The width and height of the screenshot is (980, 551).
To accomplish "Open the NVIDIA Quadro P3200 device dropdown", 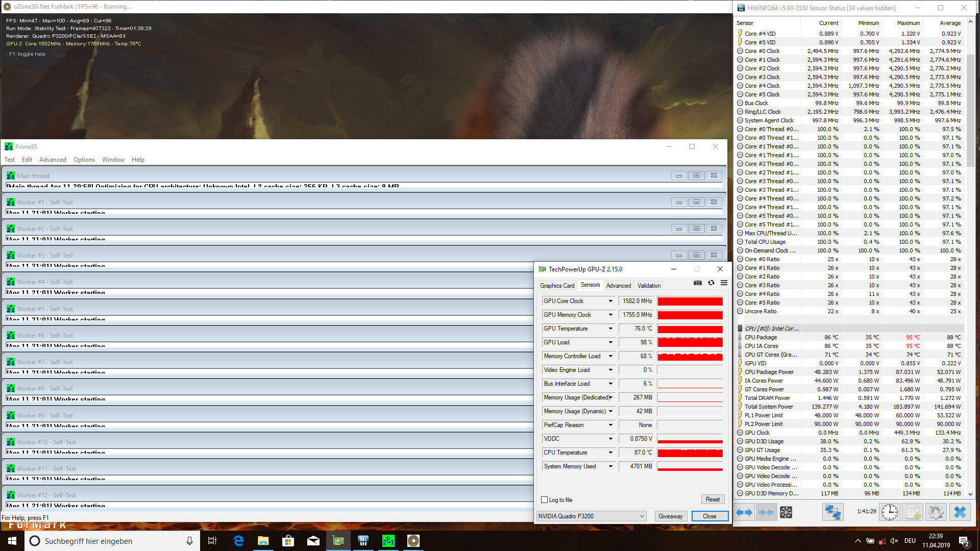I will [642, 516].
